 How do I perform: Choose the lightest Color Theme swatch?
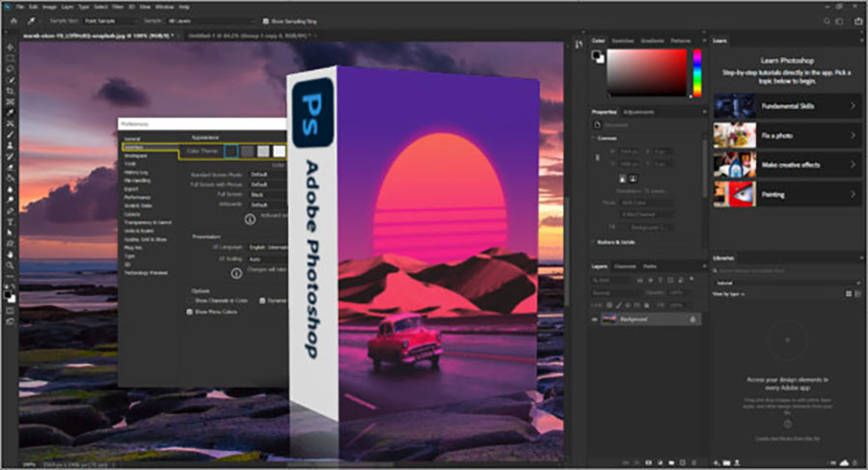point(280,151)
